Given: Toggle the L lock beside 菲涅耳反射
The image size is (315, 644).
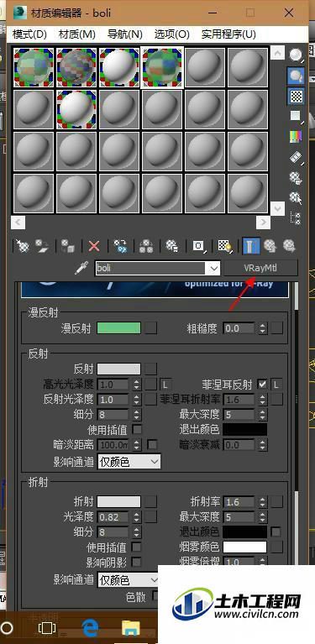Looking at the screenshot, I should click(276, 385).
